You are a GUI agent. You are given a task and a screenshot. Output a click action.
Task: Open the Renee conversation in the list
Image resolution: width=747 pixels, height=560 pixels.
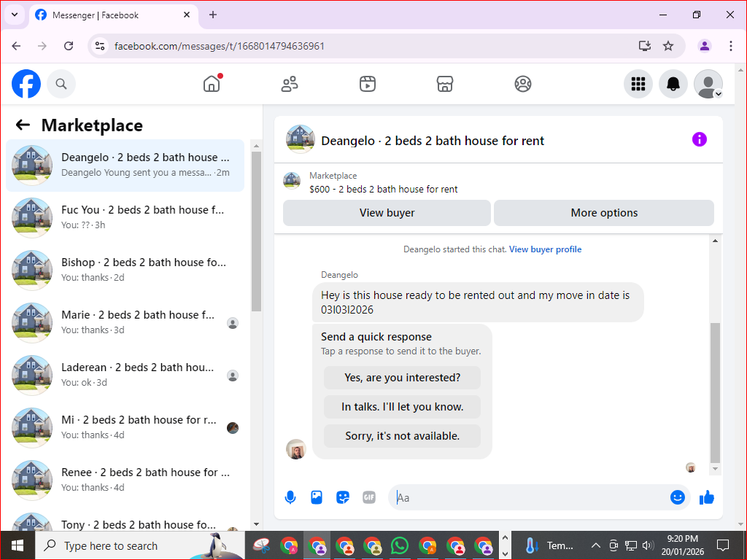pyautogui.click(x=125, y=480)
